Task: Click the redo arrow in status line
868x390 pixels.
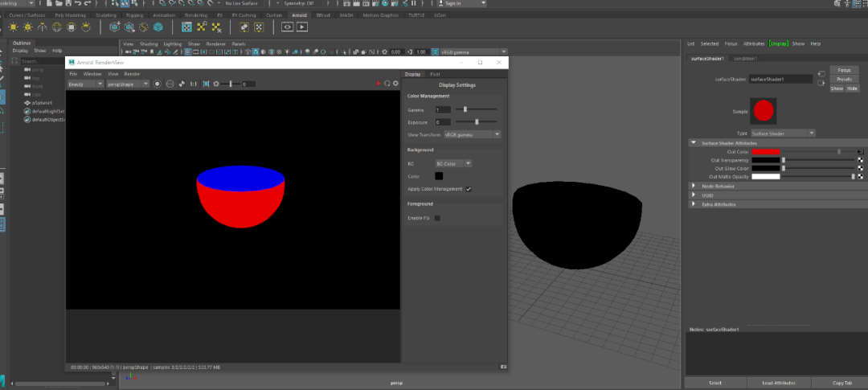Action: click(88, 3)
